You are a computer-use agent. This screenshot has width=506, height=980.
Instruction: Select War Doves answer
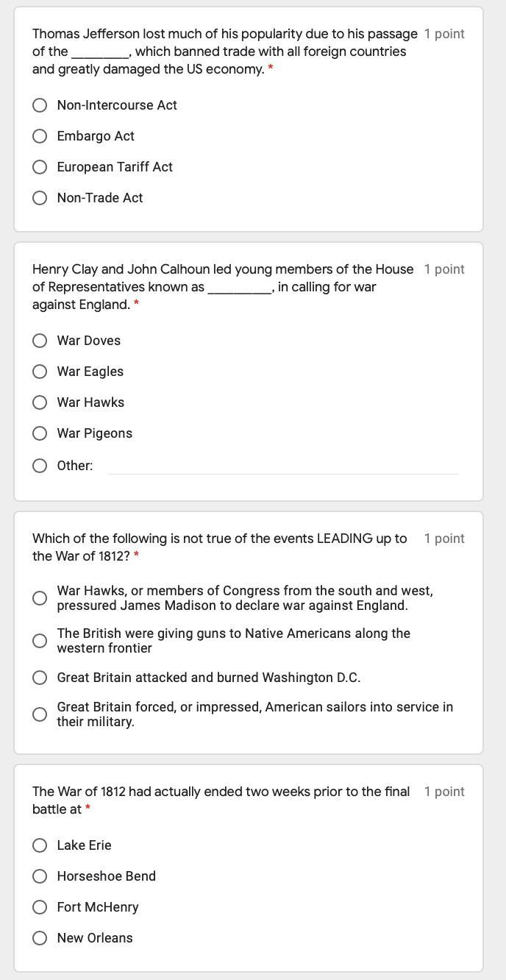coord(40,341)
